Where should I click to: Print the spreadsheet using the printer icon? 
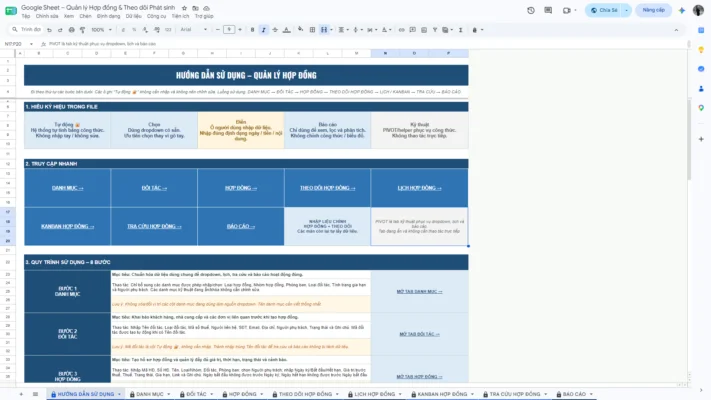tap(71, 30)
